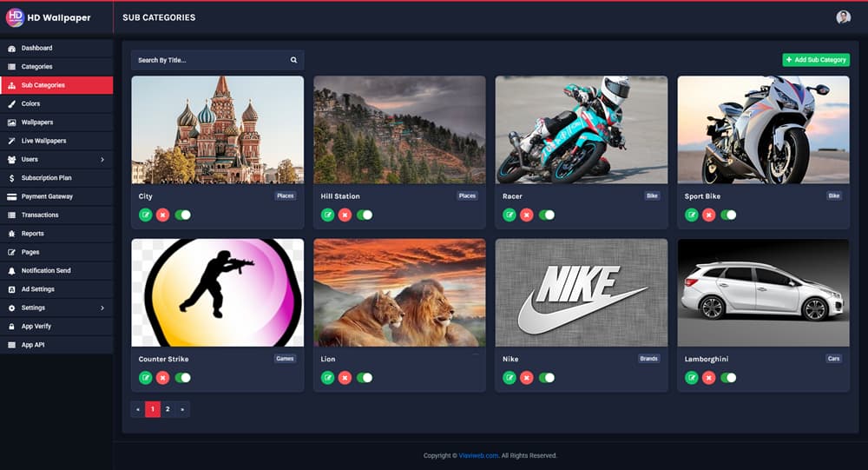
Task: Delete the Counter Strike sub category
Action: [x=163, y=378]
